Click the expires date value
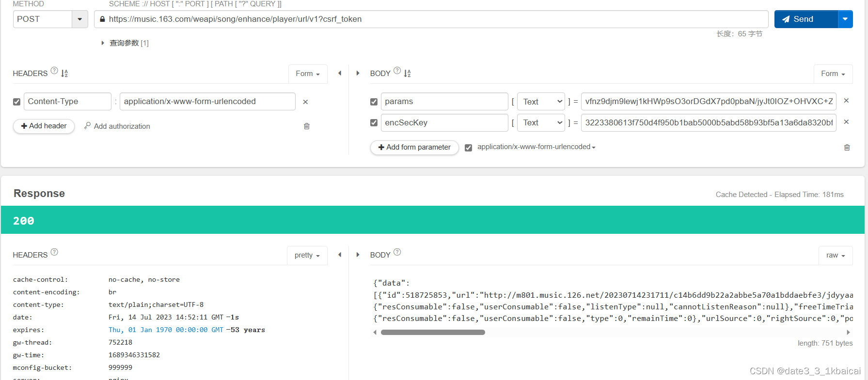The image size is (868, 380). [166, 330]
